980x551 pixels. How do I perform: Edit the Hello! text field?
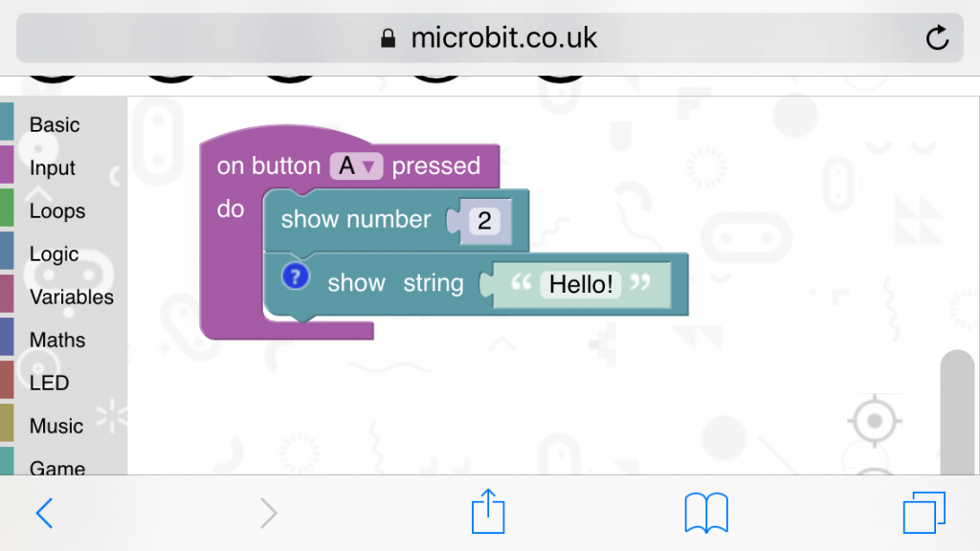(x=581, y=284)
